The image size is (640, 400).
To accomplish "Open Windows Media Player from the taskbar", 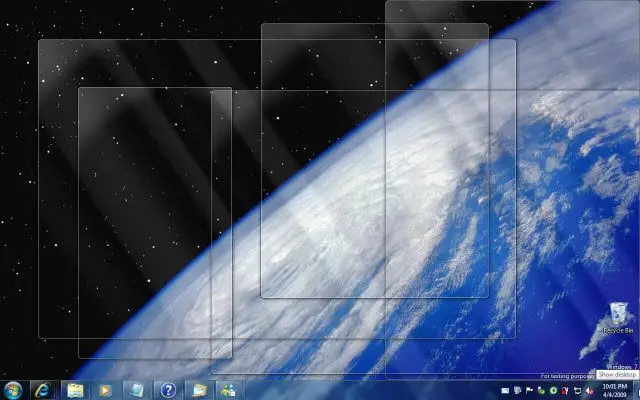I will point(106,391).
